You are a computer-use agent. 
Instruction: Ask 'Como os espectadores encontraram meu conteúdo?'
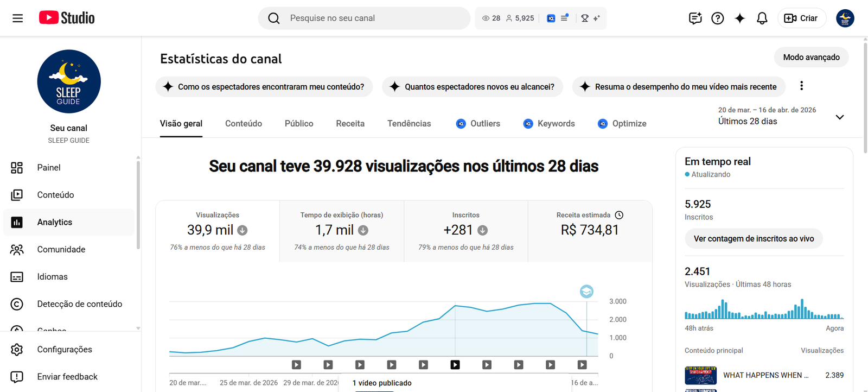(264, 87)
